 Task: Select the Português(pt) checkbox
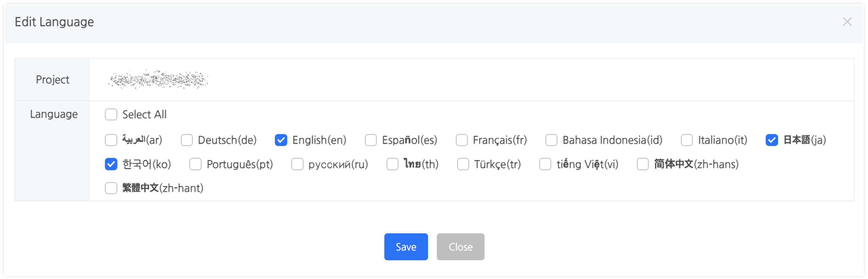[195, 164]
